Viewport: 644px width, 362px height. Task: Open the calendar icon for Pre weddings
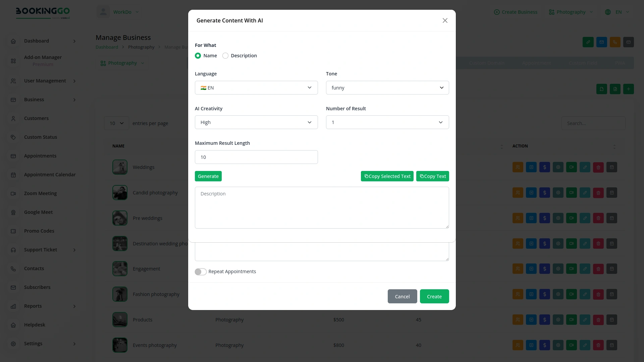click(612, 218)
